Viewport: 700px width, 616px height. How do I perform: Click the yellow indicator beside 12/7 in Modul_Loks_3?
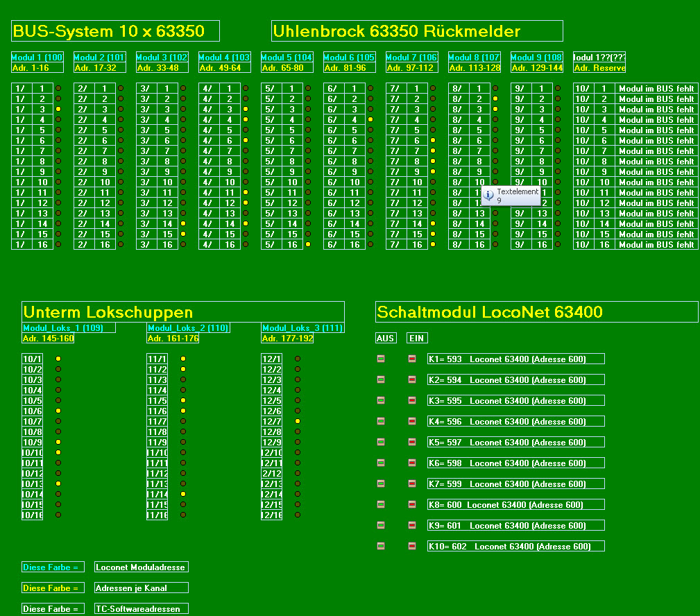298,421
